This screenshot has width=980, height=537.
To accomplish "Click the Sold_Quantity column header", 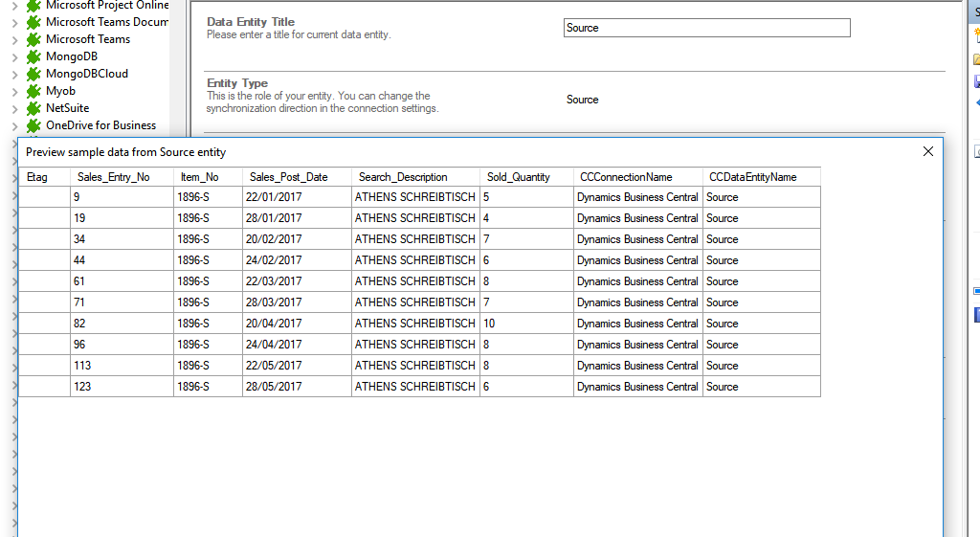I will pyautogui.click(x=519, y=177).
